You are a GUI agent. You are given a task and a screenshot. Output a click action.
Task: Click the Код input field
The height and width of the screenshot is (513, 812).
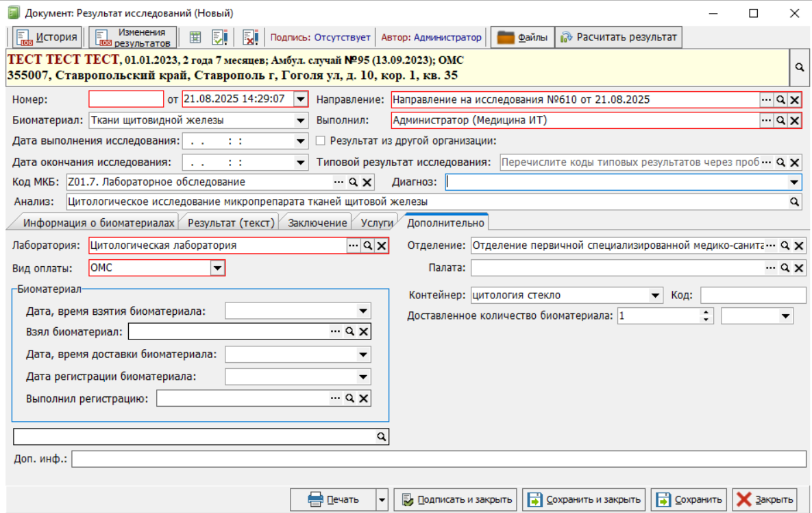tap(753, 296)
